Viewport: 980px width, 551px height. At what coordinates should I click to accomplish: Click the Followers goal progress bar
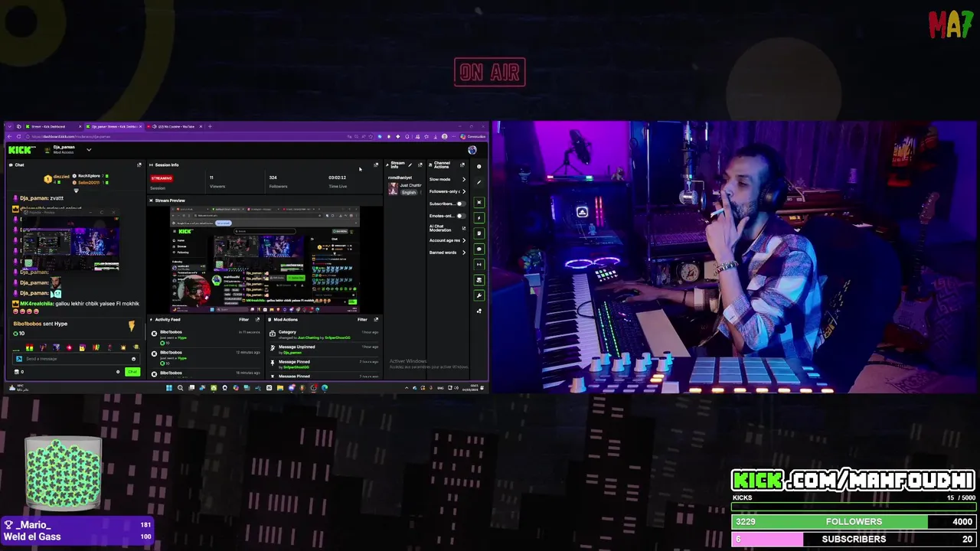(854, 522)
